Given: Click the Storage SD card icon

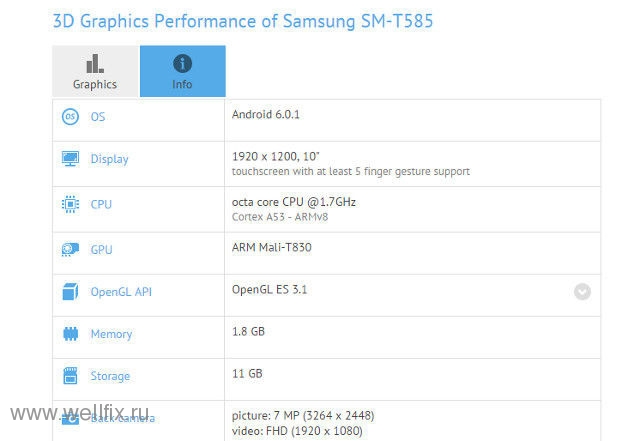Looking at the screenshot, I should click(x=70, y=376).
